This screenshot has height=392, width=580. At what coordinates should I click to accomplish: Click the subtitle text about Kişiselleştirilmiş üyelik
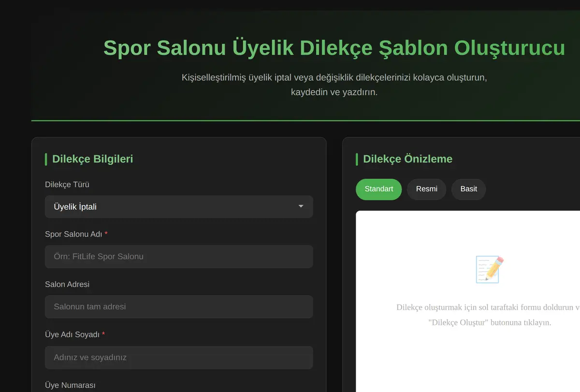coord(334,85)
